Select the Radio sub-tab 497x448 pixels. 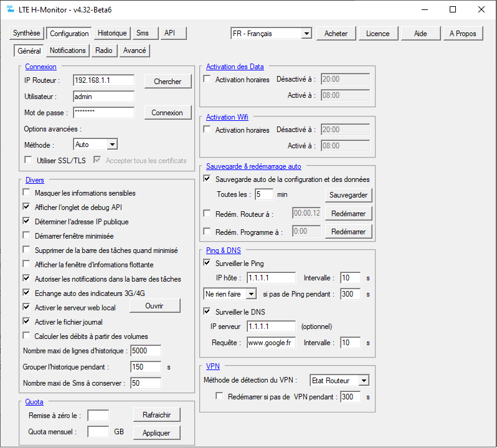coord(104,51)
